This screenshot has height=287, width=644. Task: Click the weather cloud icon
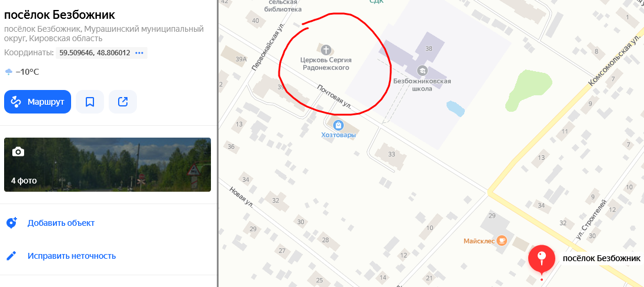(x=9, y=72)
